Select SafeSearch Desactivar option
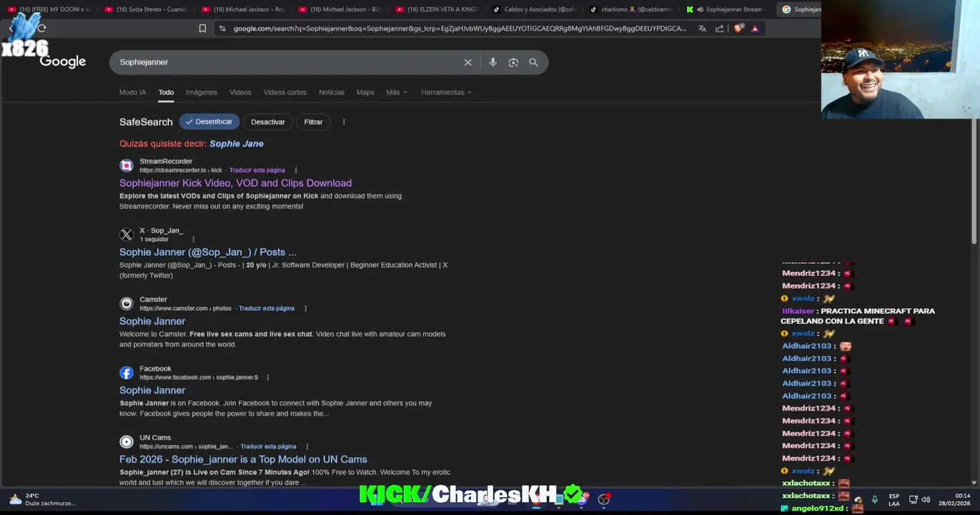 click(x=268, y=122)
